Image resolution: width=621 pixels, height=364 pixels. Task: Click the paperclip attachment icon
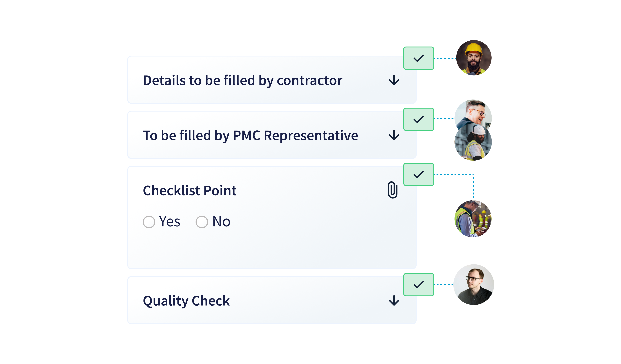(393, 190)
